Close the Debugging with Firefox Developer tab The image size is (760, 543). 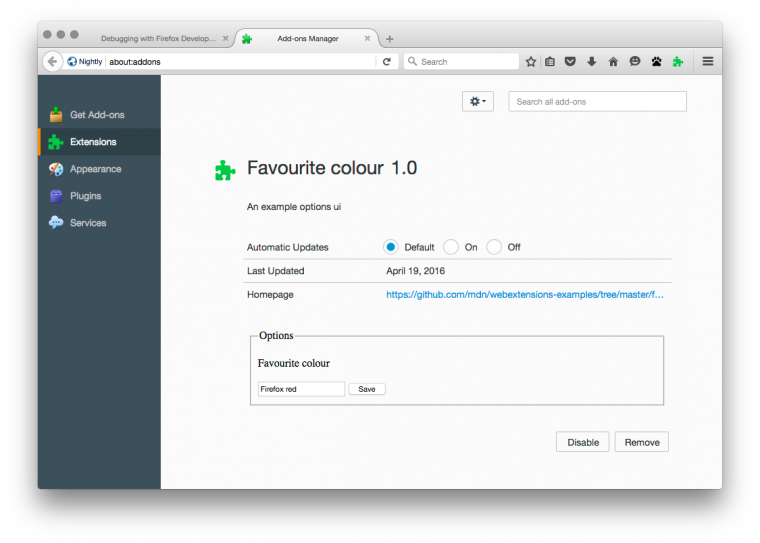point(225,38)
